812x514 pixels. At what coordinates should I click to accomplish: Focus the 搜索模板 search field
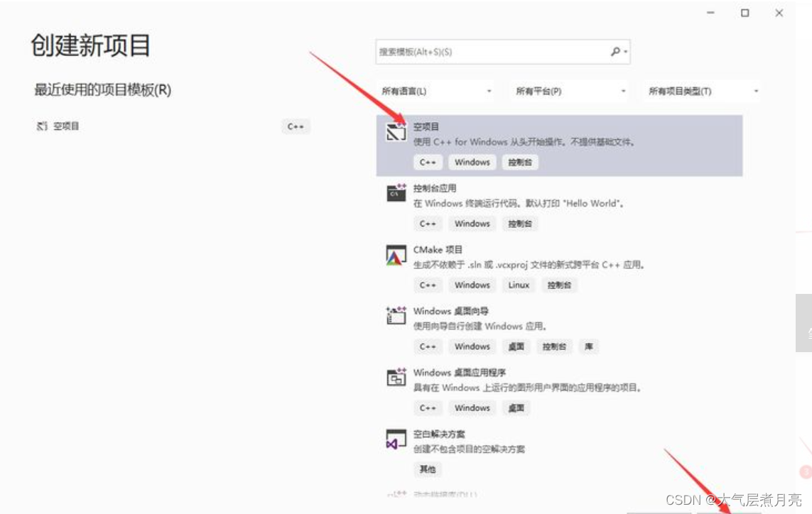(503, 52)
